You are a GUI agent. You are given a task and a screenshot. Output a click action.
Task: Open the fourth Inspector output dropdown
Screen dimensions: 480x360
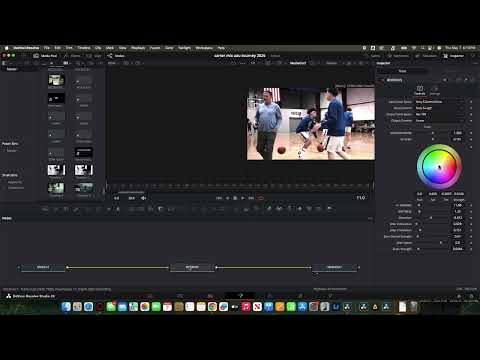click(440, 121)
